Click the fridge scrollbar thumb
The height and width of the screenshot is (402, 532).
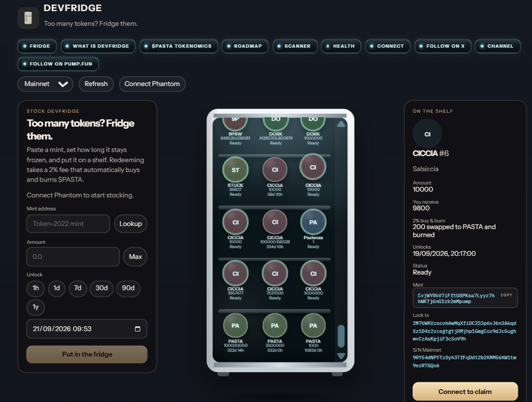click(341, 336)
